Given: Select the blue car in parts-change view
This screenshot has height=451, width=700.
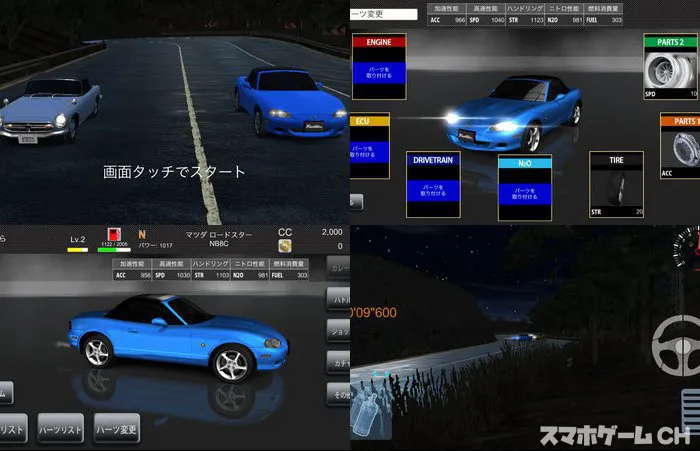Looking at the screenshot, I should [x=513, y=114].
